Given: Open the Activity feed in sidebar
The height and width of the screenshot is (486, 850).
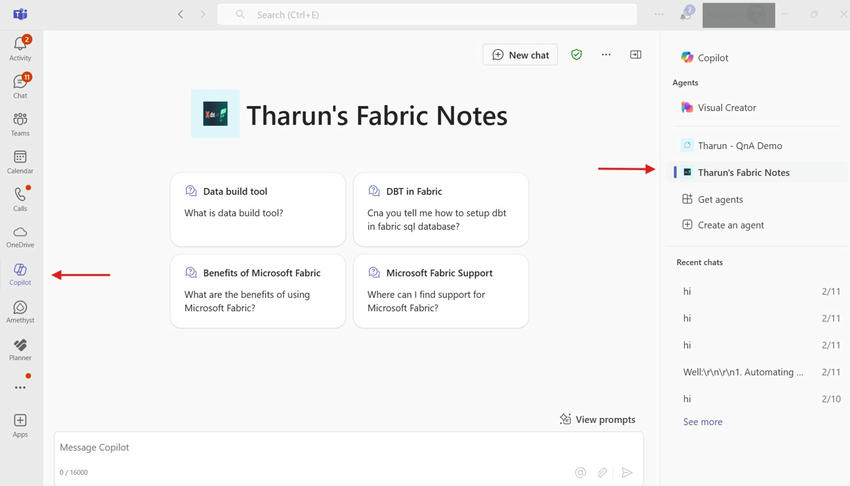Looking at the screenshot, I should tap(20, 48).
